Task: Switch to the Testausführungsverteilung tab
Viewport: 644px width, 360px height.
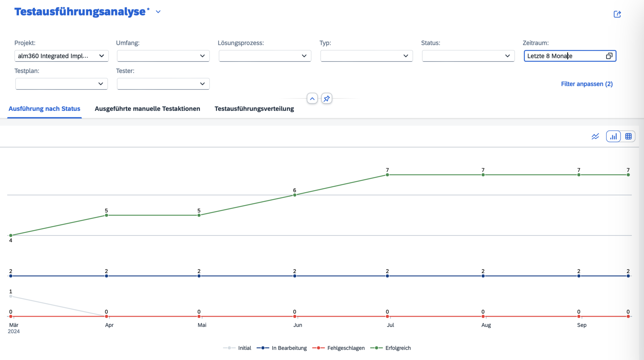Action: (254, 109)
